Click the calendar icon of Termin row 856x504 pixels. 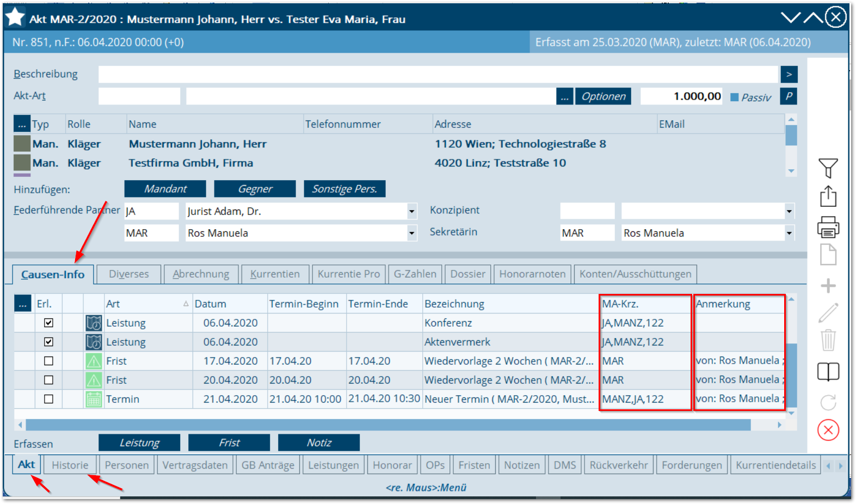(x=94, y=399)
